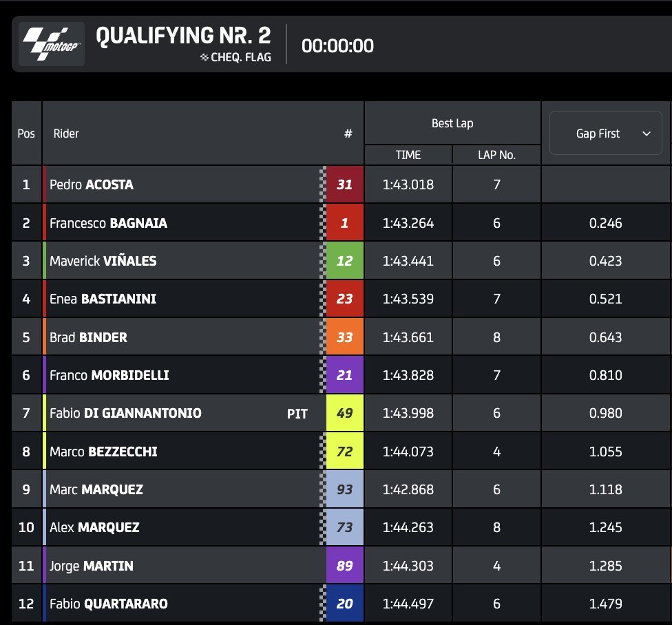Click Alex Marquez's number 73 badge
The image size is (672, 625).
(x=344, y=528)
